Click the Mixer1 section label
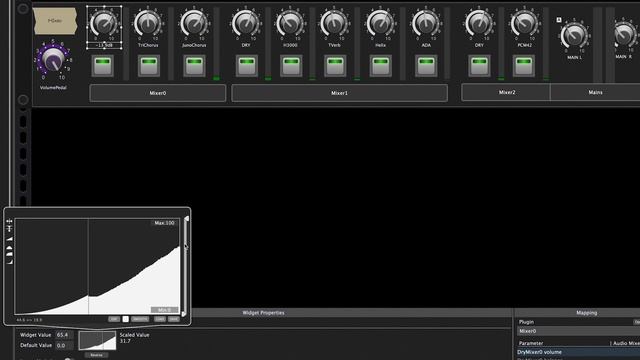 click(x=340, y=93)
